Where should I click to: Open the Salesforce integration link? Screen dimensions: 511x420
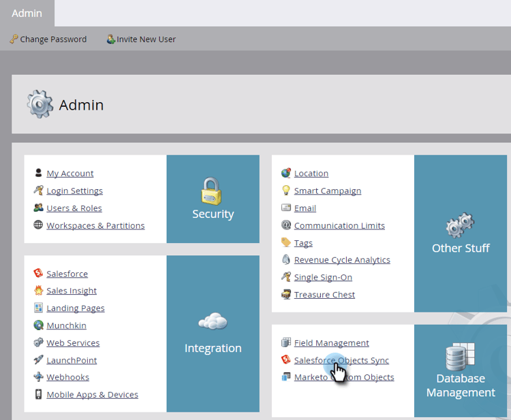coord(67,274)
